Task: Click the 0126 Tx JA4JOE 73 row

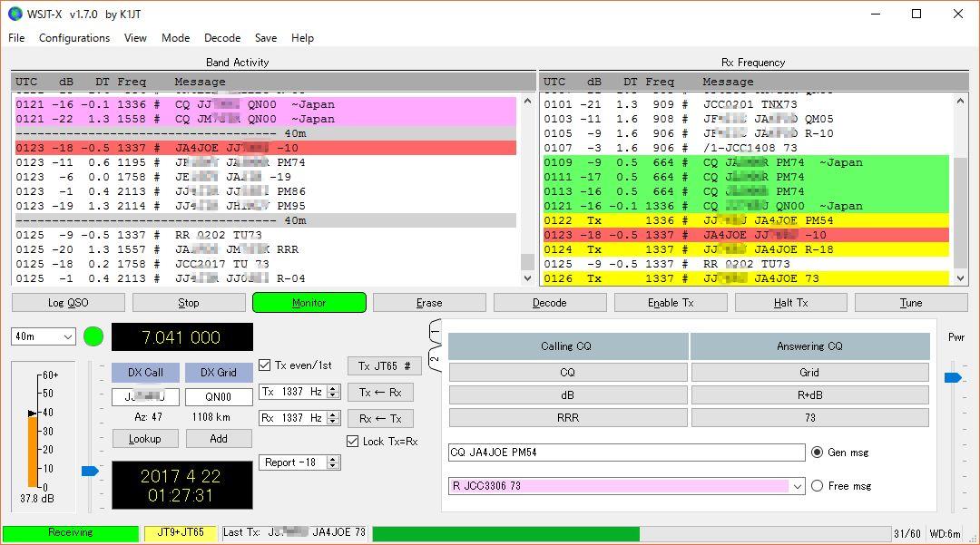Action: pos(746,278)
